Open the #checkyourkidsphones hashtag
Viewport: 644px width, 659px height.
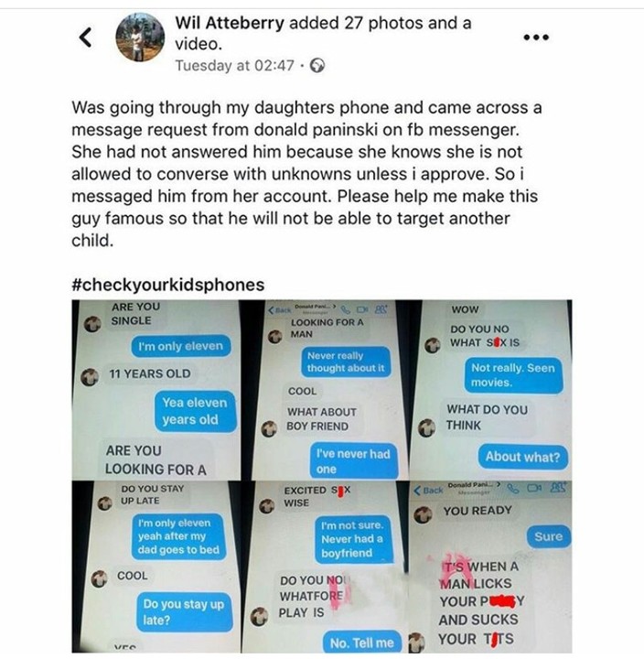point(168,285)
